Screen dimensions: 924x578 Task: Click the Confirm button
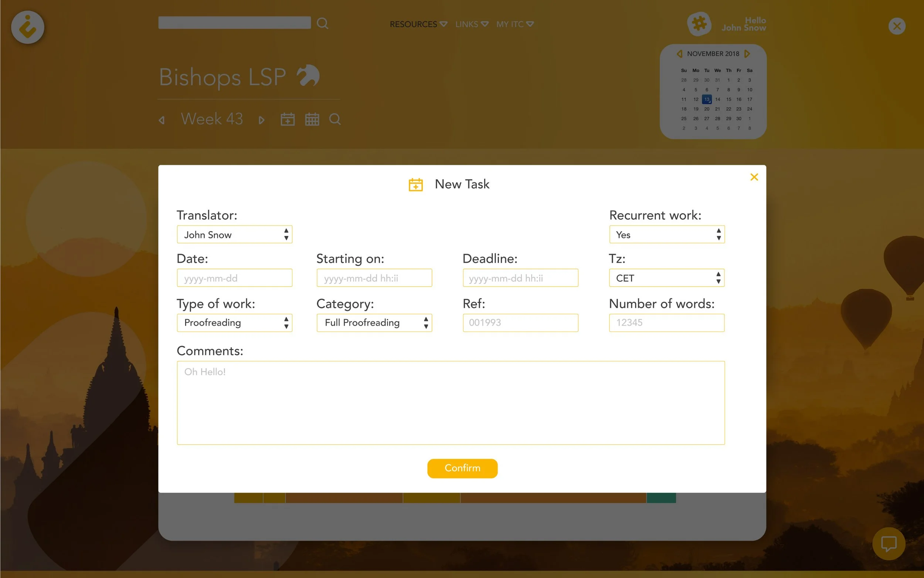(x=462, y=468)
